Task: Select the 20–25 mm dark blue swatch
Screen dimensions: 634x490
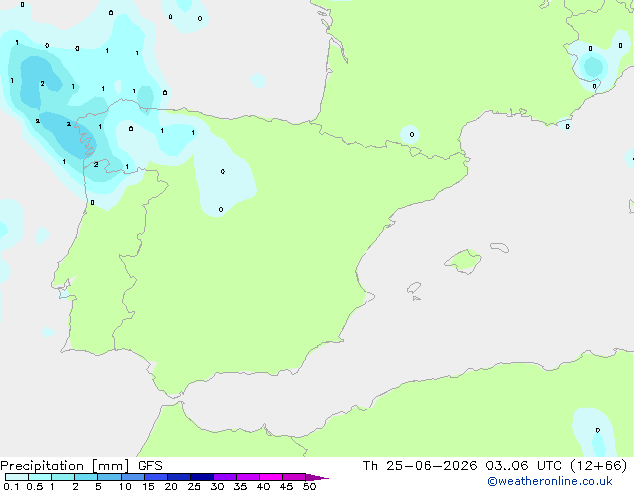Action: pos(179,477)
